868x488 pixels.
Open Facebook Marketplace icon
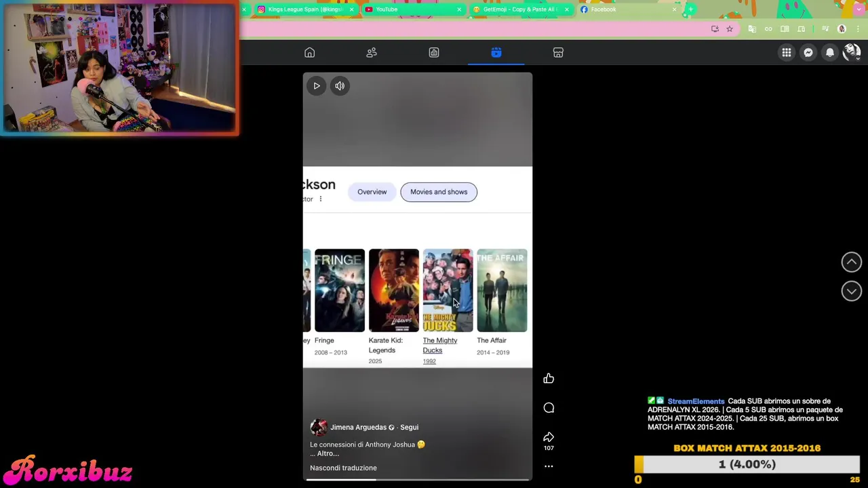click(558, 53)
